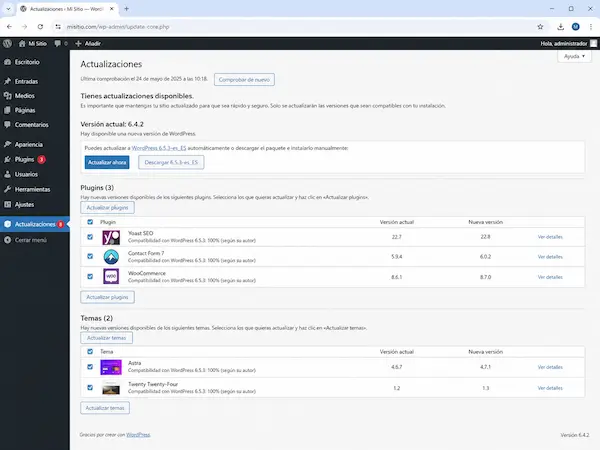The image size is (600, 450).
Task: Open the browser tab list dropdown
Action: (8, 8)
